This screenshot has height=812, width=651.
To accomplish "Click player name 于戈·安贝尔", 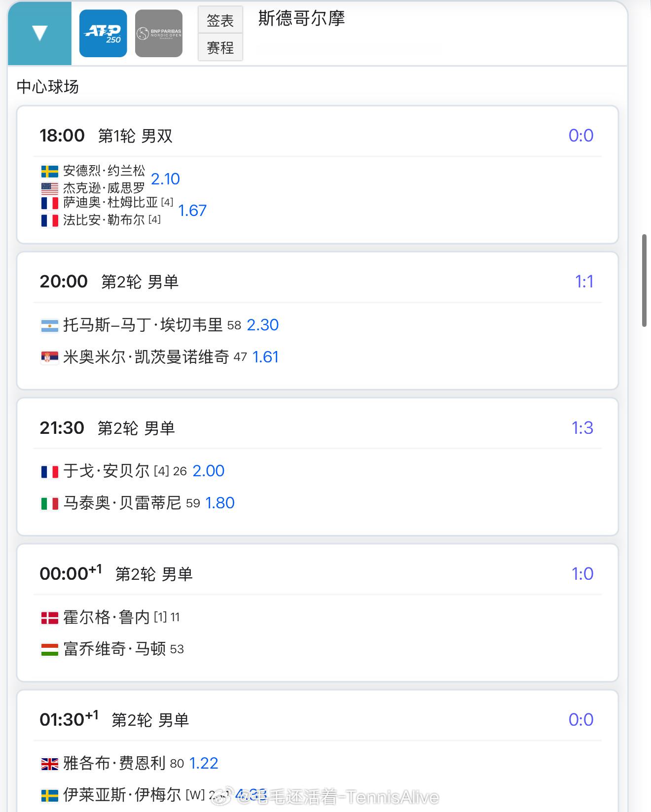I will pos(106,471).
